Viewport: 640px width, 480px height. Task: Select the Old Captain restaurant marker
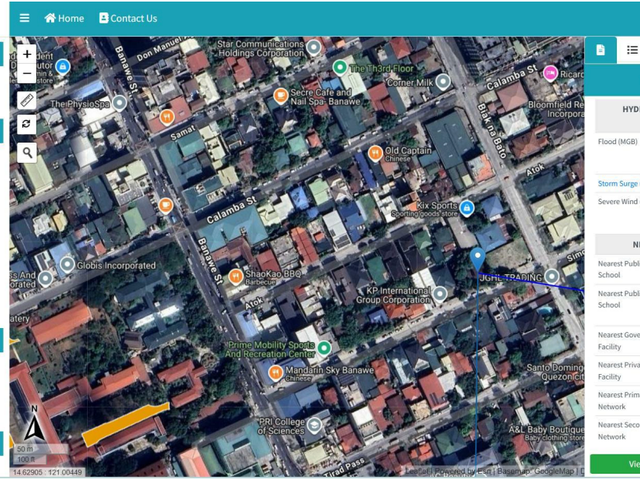tap(375, 153)
